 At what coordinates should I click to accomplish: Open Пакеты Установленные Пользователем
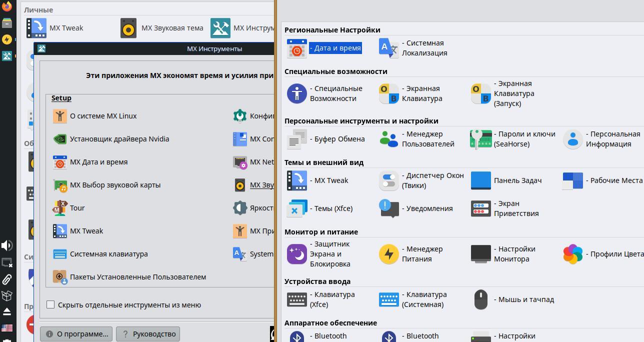(129, 277)
